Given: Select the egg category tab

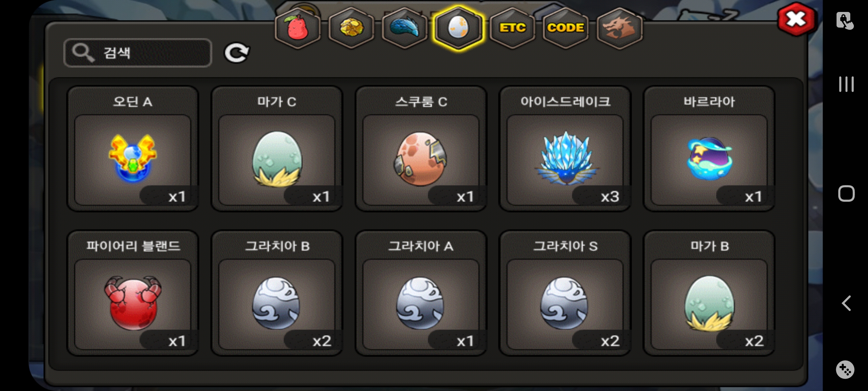Looking at the screenshot, I should [458, 28].
